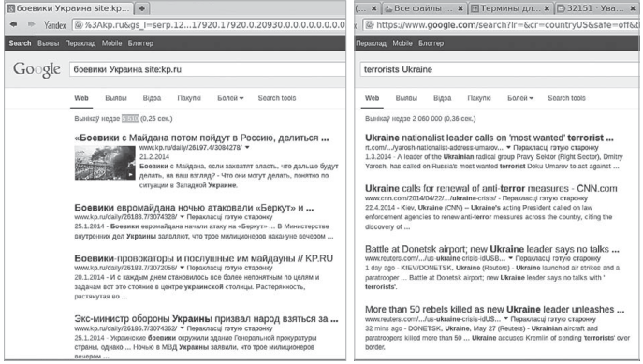
Task: Click the Yandex logo in left toolbar
Action: [x=54, y=25]
